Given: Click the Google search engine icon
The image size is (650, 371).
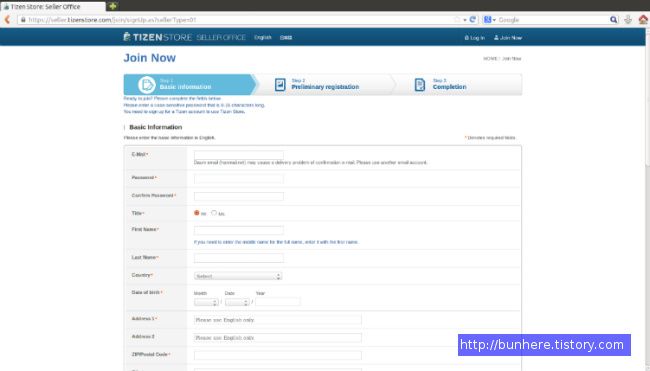Looking at the screenshot, I should pos(488,19).
